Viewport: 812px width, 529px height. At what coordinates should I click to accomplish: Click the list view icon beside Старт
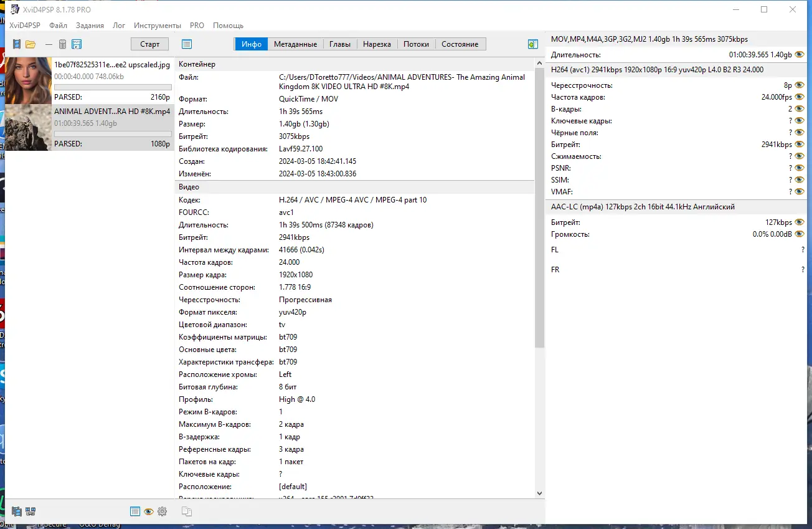tap(187, 44)
